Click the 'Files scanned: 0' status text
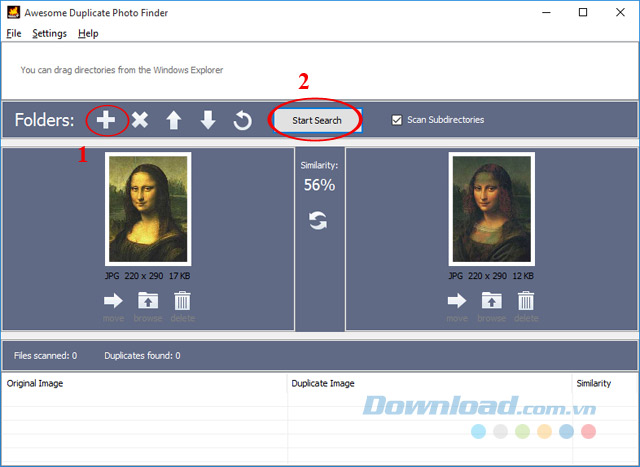Image resolution: width=640 pixels, height=467 pixels. point(45,356)
